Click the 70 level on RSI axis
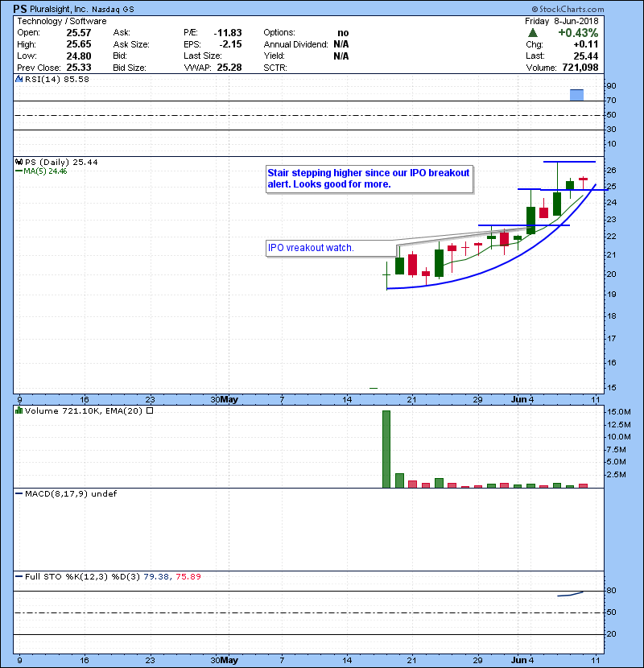This screenshot has height=668, width=644. click(611, 100)
